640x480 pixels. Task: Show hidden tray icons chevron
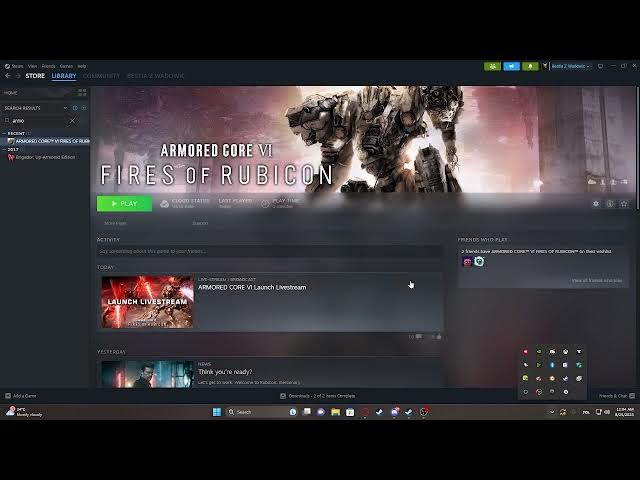pos(552,412)
